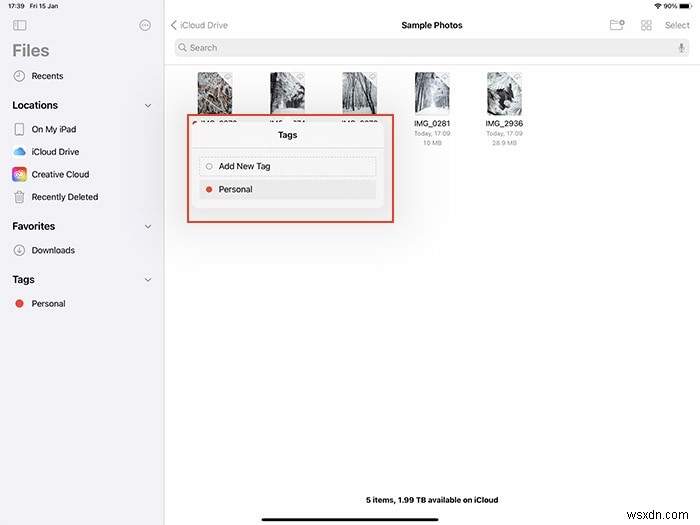Click the IMG_2936 file name
Image resolution: width=700 pixels, height=525 pixels.
(x=504, y=124)
